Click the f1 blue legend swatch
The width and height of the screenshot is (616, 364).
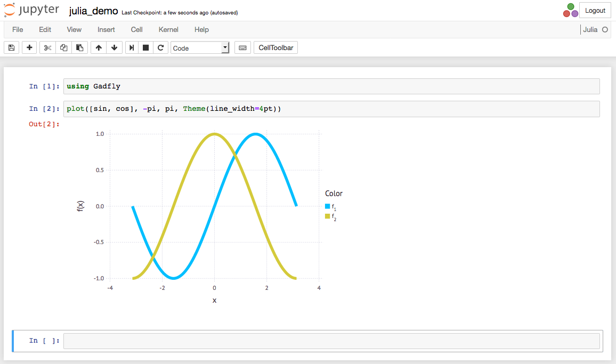[328, 206]
